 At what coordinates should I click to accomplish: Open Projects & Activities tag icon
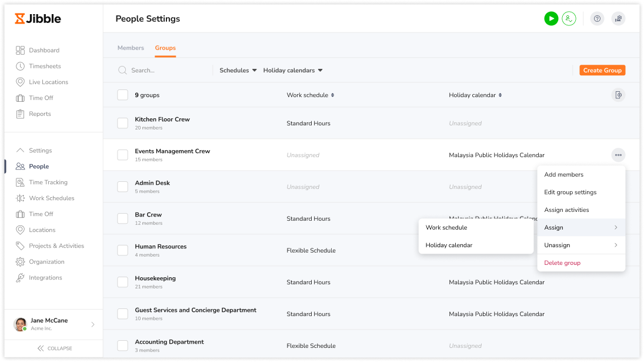(x=20, y=245)
